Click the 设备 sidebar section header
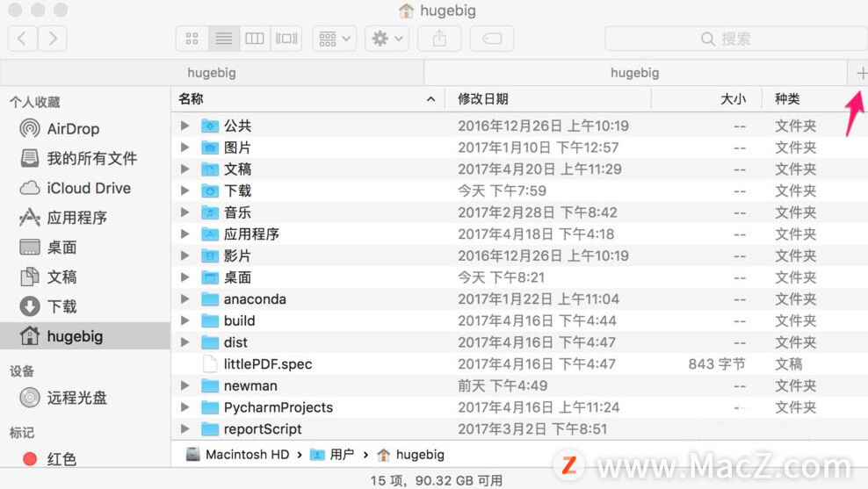 pyautogui.click(x=22, y=371)
